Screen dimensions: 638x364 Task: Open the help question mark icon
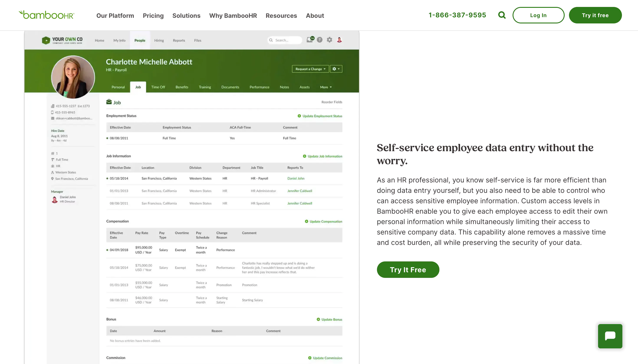(320, 40)
